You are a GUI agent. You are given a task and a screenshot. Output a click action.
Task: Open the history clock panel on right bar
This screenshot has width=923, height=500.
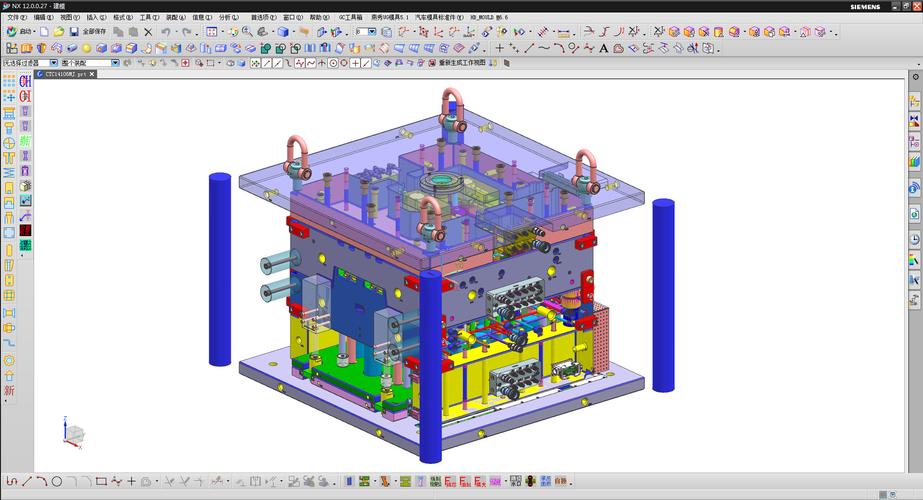pos(914,240)
